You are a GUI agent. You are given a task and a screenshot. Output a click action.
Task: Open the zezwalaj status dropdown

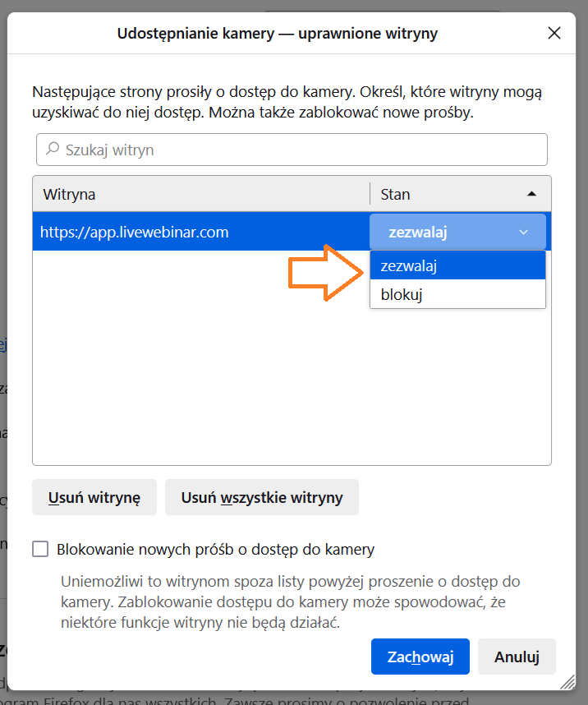457,233
